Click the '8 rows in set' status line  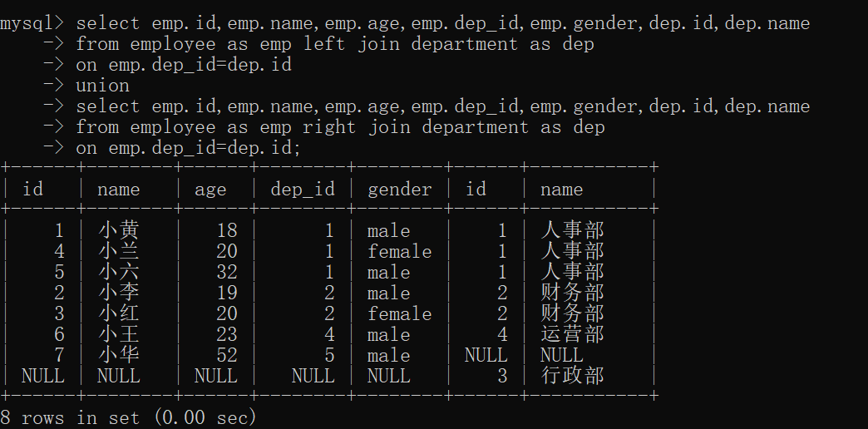click(128, 417)
